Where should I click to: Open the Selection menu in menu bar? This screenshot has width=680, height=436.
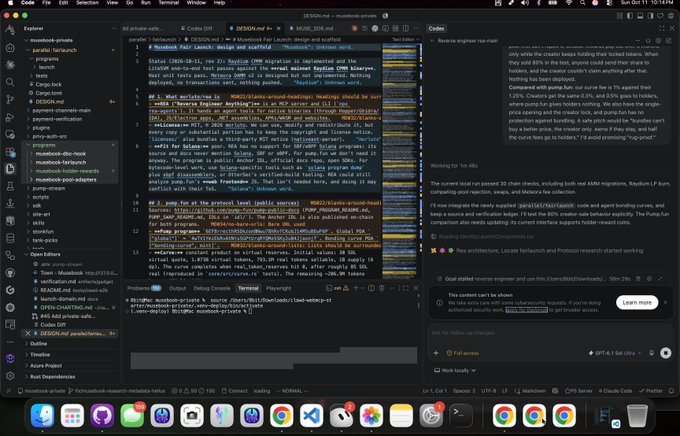pyautogui.click(x=87, y=3)
